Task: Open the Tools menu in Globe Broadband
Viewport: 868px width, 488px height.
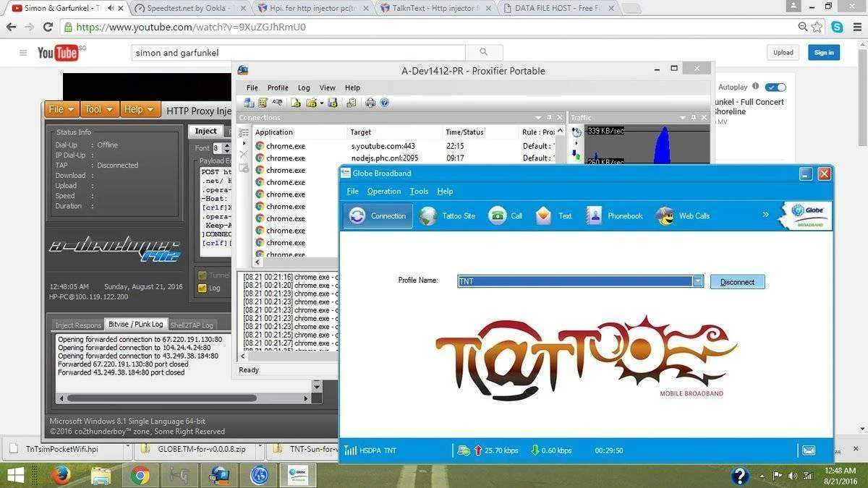Action: coord(419,192)
